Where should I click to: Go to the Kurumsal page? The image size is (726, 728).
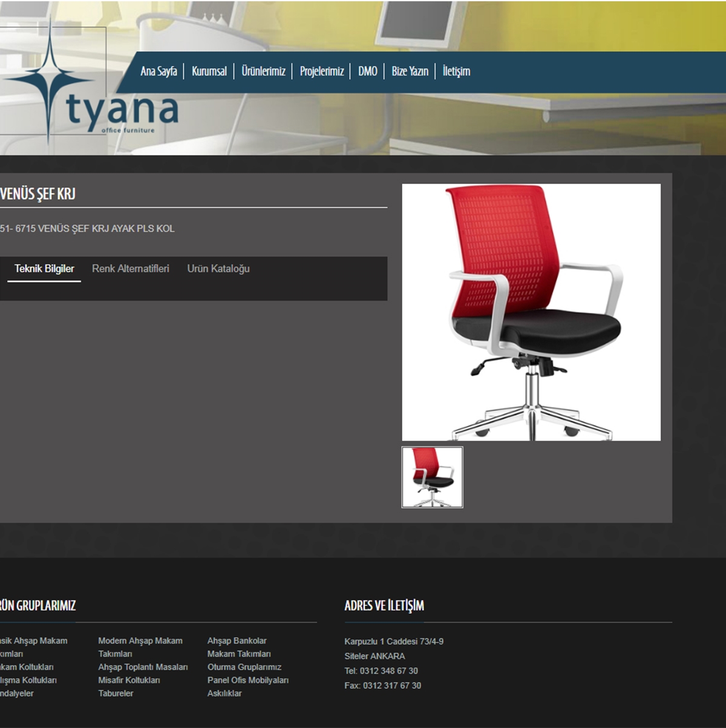pyautogui.click(x=209, y=71)
